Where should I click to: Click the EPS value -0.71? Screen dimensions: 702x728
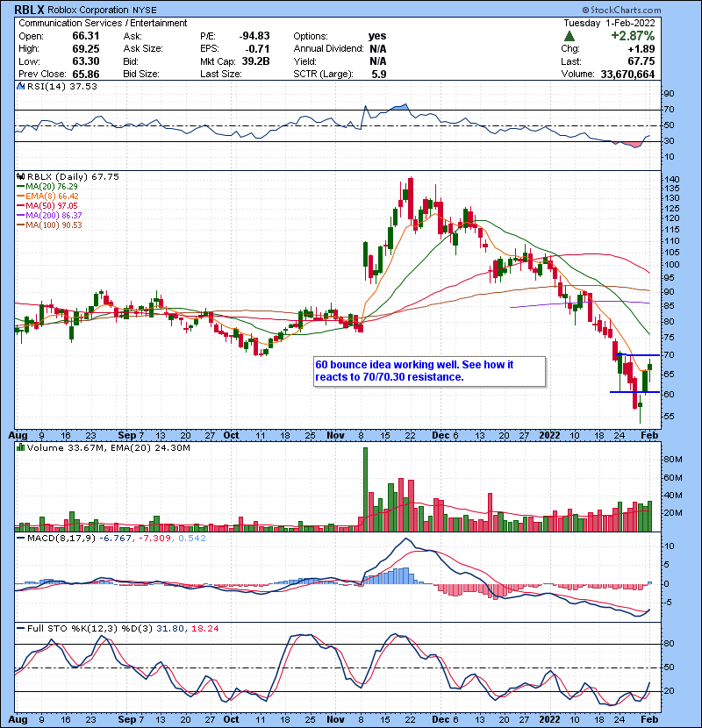259,49
